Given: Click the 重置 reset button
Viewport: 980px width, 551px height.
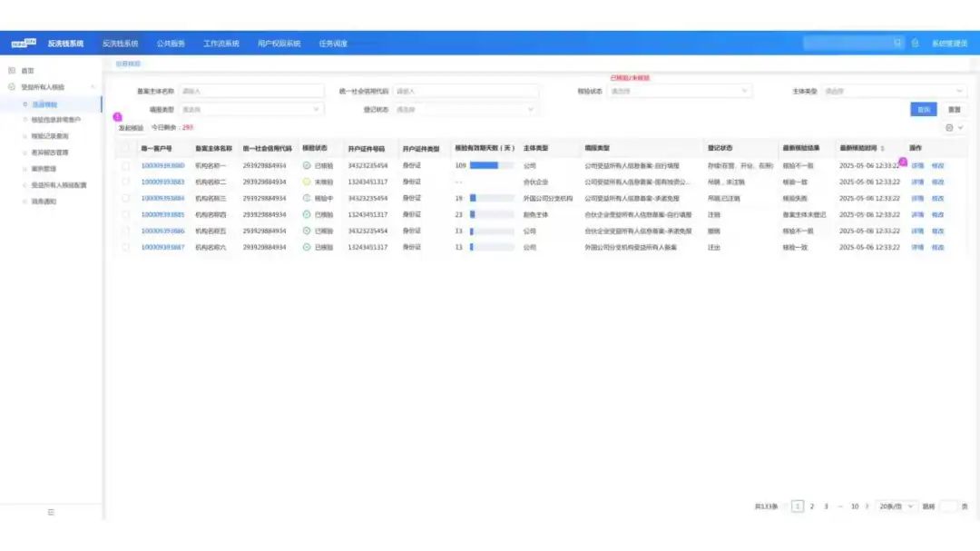Looking at the screenshot, I should pos(954,110).
